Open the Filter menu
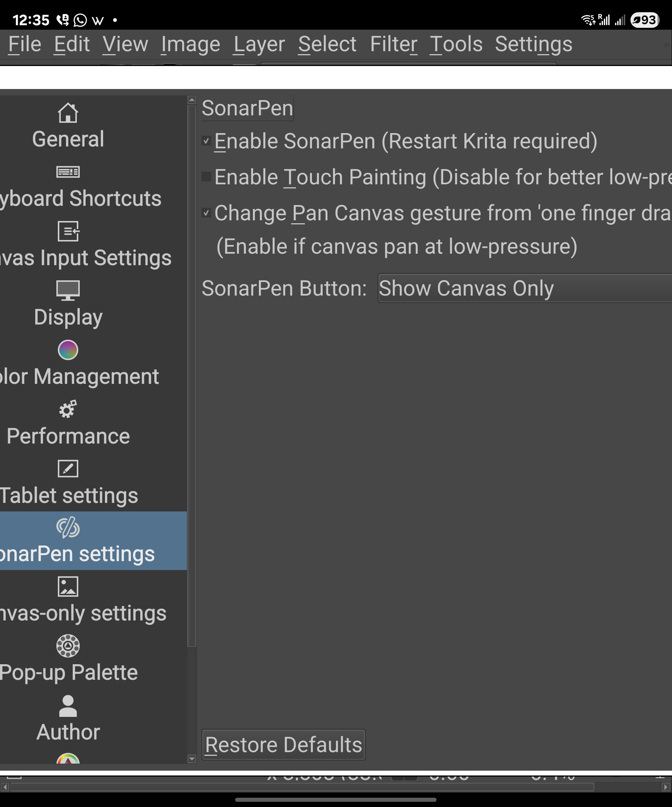 click(393, 44)
